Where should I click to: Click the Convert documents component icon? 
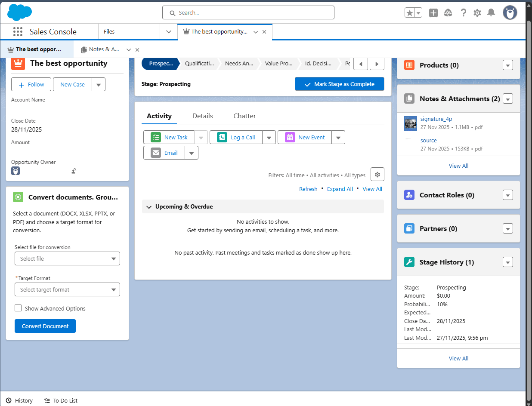(18, 197)
